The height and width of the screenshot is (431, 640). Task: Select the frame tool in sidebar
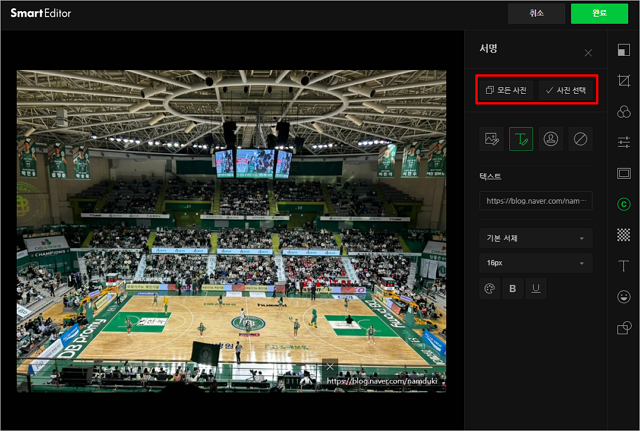point(624,173)
